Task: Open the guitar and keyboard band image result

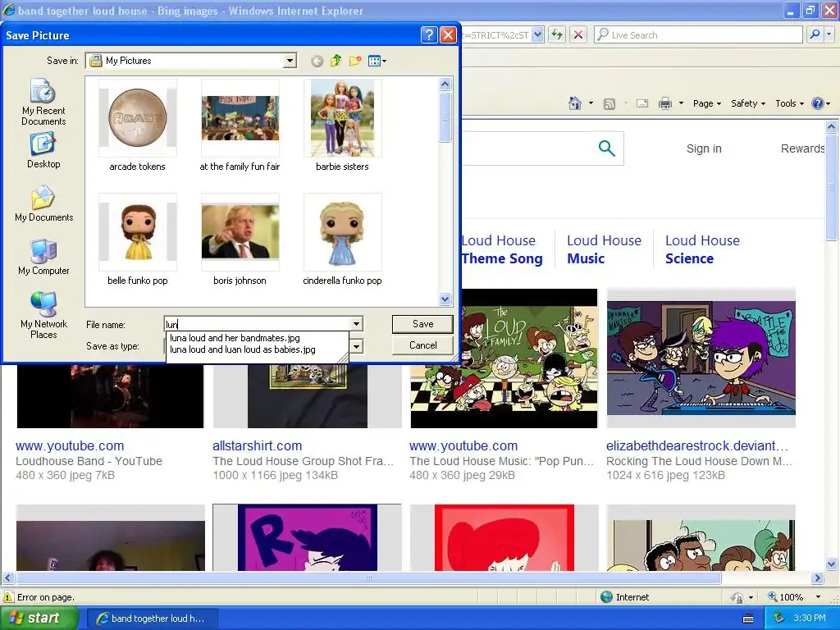Action: (x=701, y=358)
